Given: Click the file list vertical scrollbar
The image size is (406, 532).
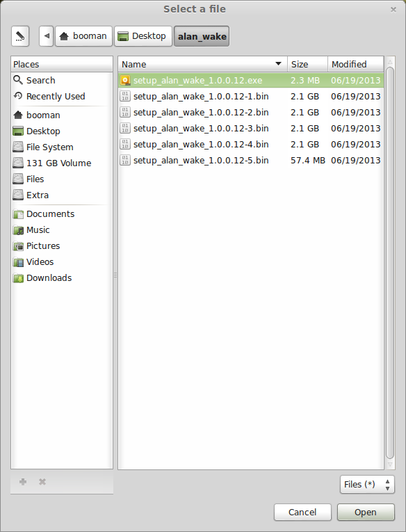Looking at the screenshot, I should click(x=390, y=263).
